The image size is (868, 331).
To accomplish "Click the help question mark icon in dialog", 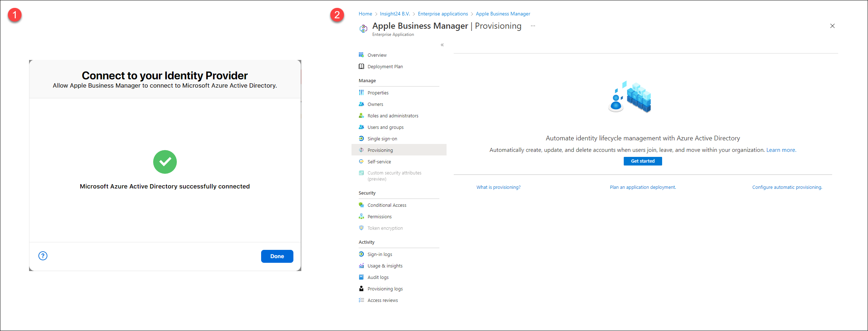I will point(43,256).
